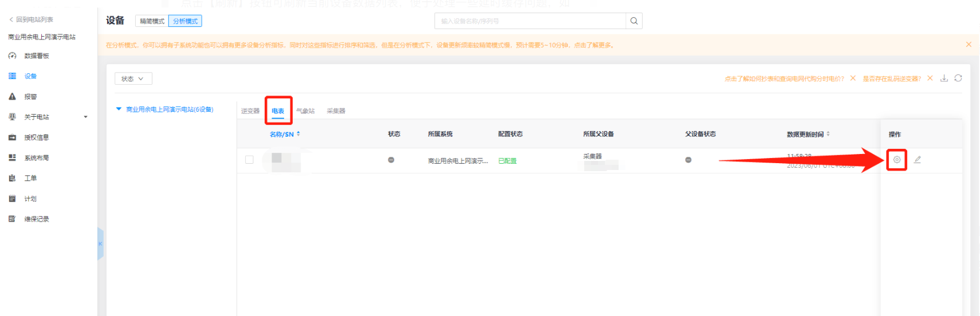This screenshot has height=316, width=980.
Task: Open the 是否存在乱码逆变器? help link
Action: [x=891, y=79]
